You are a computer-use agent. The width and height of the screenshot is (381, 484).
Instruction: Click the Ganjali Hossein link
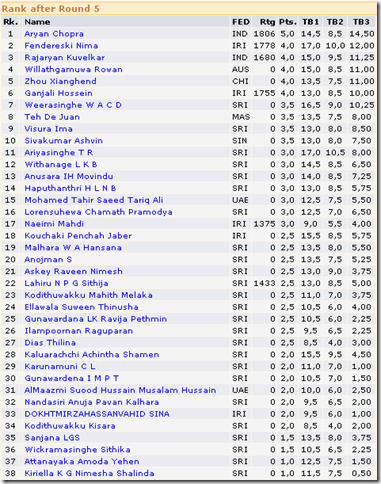(58, 93)
